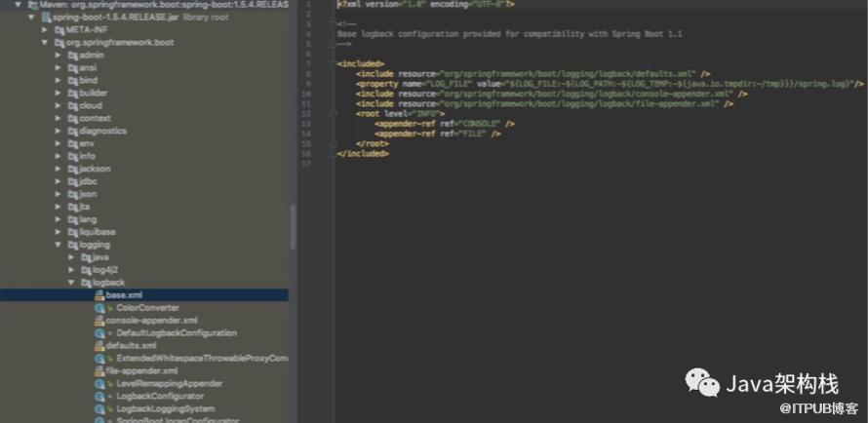Select LogbackConfigurator in project tree
The image size is (868, 423).
pos(160,397)
